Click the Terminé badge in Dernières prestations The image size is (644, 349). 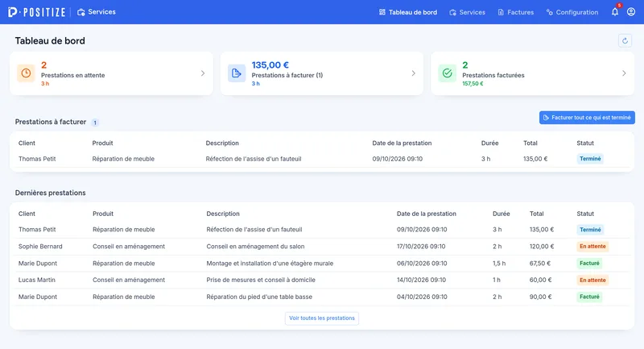(x=590, y=230)
